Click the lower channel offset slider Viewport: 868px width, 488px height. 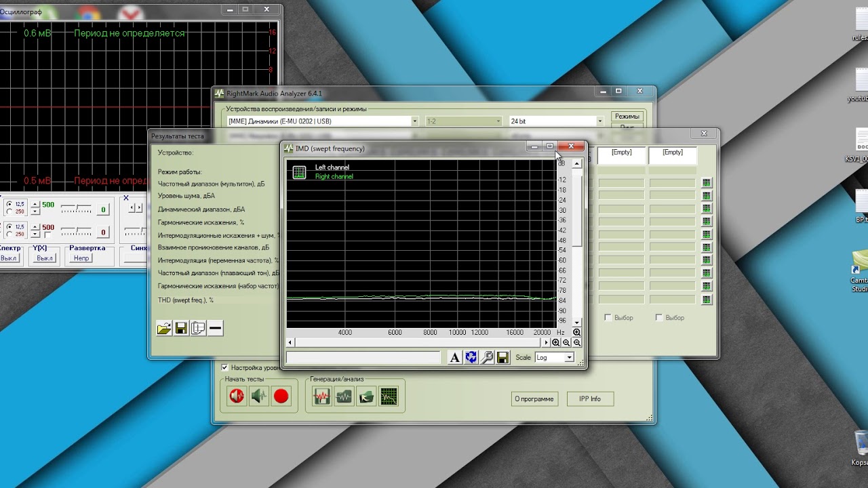click(x=76, y=232)
